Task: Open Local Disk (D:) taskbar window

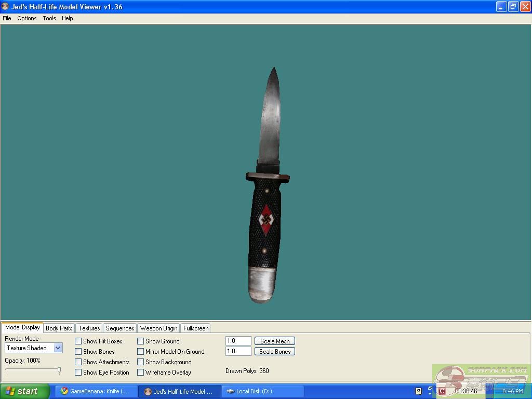Action: tap(262, 391)
